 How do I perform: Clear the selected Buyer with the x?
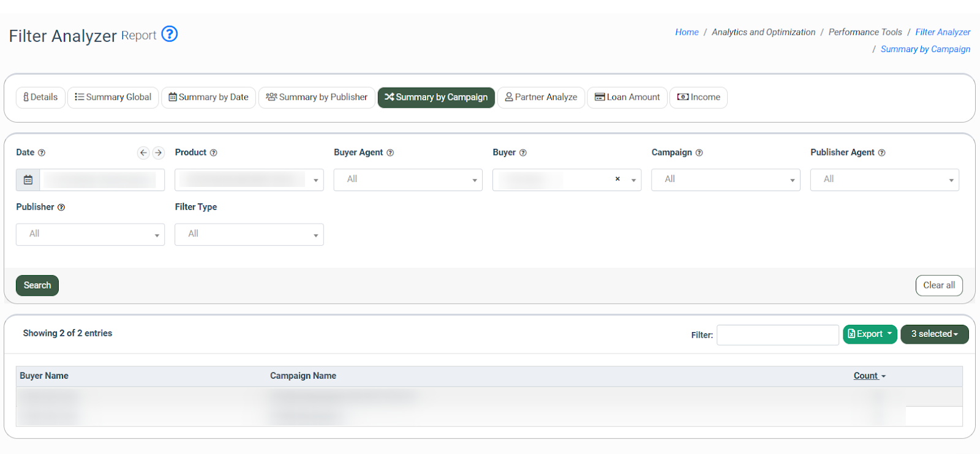click(617, 179)
